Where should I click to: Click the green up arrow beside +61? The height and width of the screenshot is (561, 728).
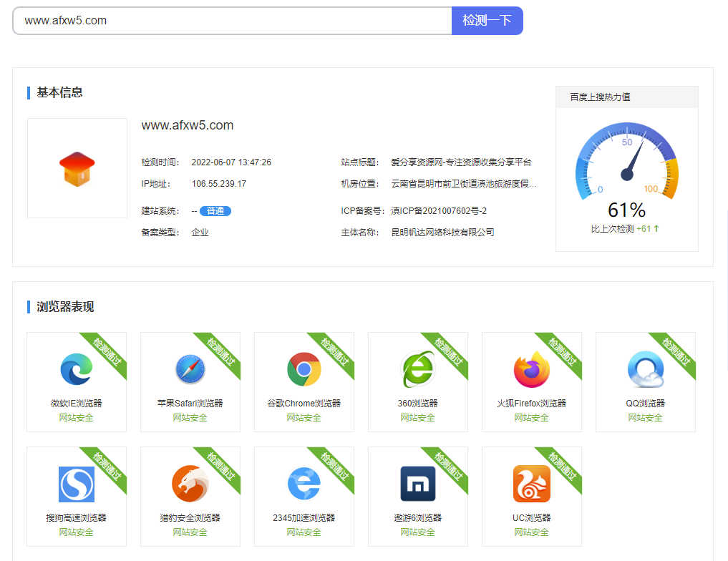coord(656,229)
